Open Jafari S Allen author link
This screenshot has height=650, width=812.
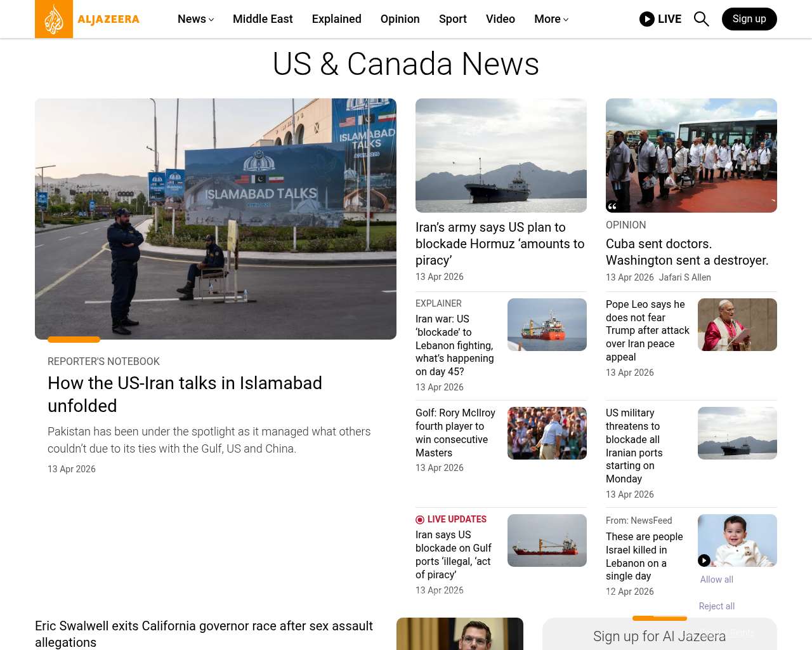click(684, 277)
